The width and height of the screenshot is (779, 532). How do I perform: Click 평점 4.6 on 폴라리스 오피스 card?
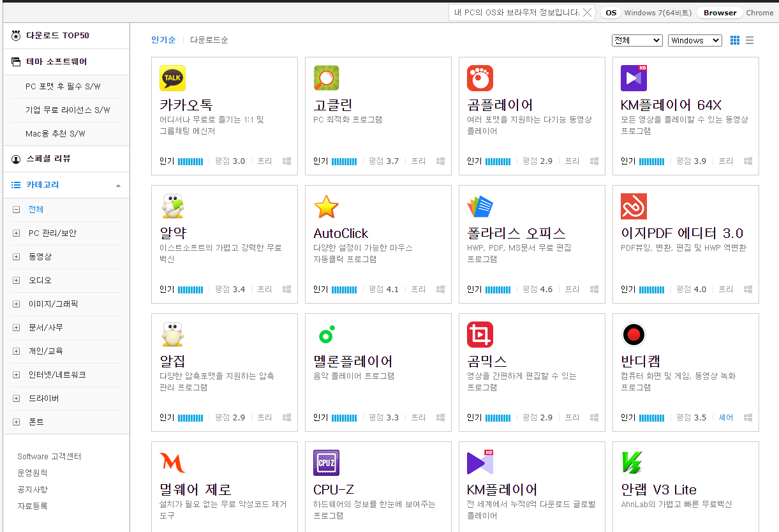537,290
